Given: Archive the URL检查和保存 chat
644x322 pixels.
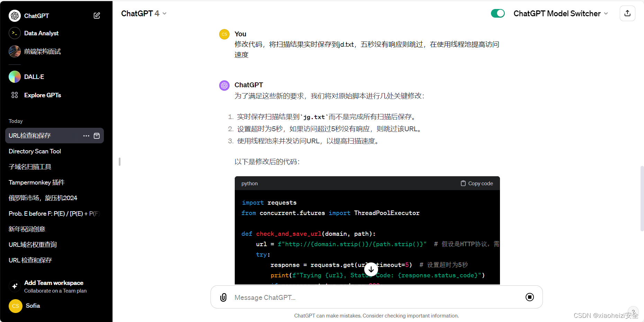Looking at the screenshot, I should coord(97,136).
